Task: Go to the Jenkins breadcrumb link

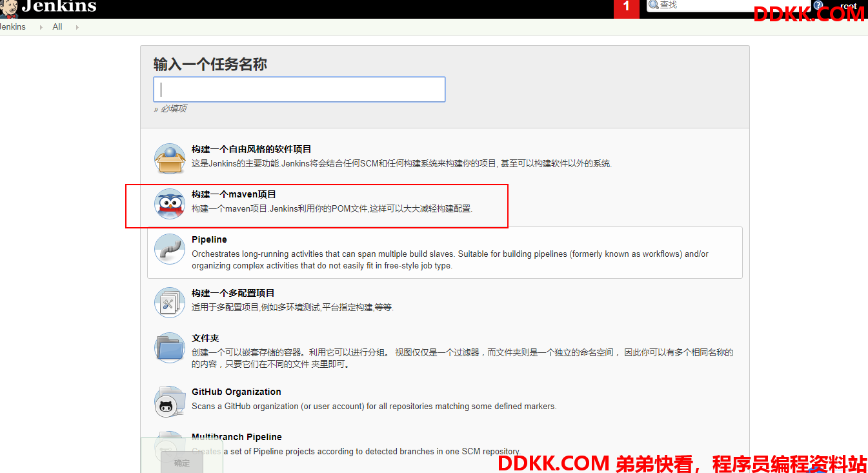Action: [x=12, y=27]
